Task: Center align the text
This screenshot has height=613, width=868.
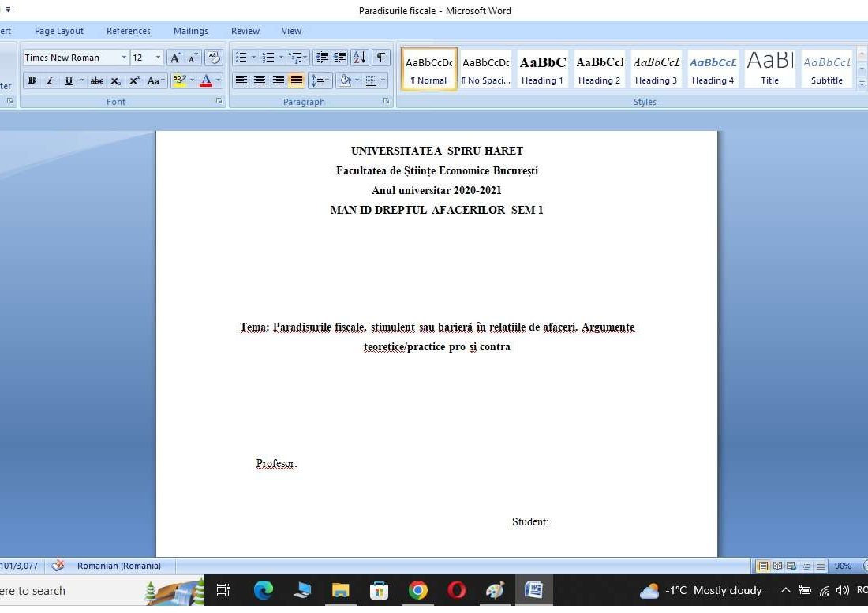Action: (260, 80)
